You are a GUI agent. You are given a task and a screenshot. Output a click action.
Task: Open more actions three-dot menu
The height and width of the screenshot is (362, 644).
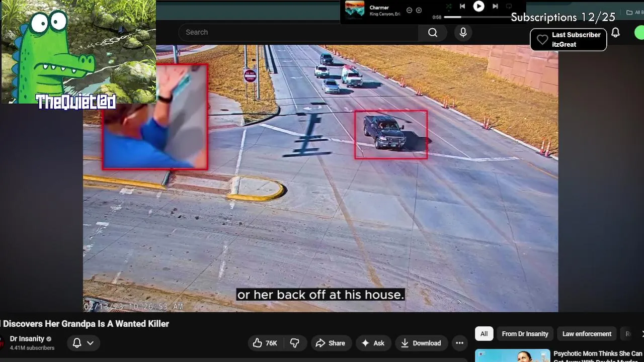(x=459, y=343)
